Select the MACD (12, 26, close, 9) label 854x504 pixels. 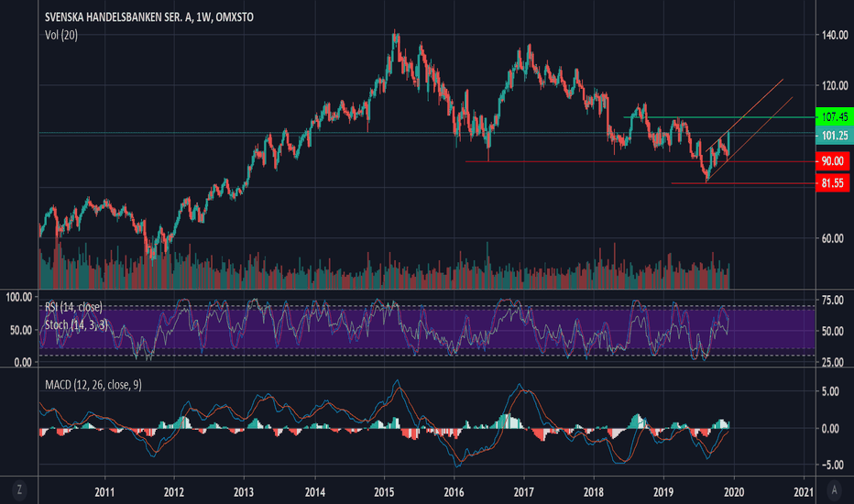click(93, 385)
